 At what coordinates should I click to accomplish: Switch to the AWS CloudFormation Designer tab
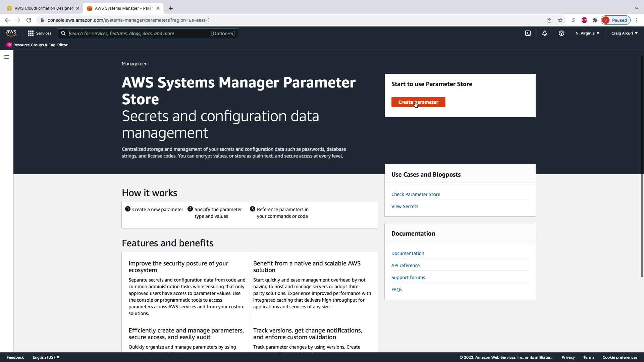pyautogui.click(x=44, y=8)
